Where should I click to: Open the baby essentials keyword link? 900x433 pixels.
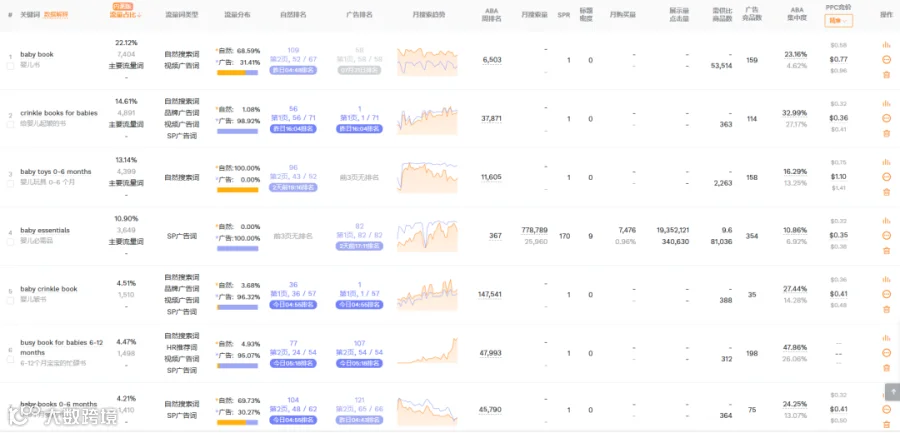point(45,230)
